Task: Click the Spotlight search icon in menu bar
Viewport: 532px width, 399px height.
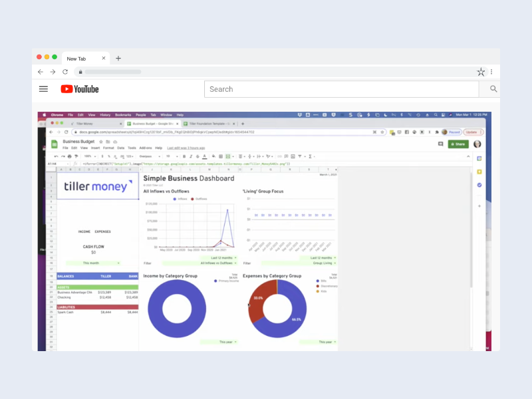Action: tap(436, 115)
